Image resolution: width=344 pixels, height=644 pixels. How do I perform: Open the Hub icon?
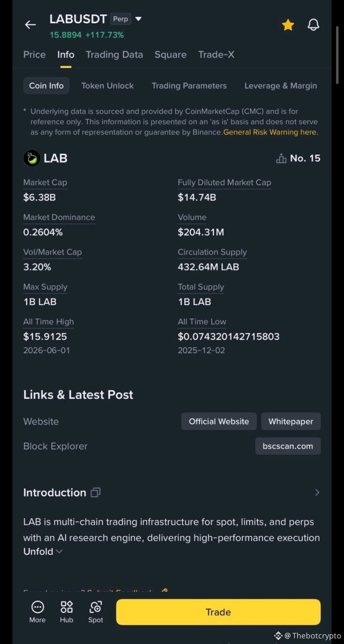[x=67, y=607]
